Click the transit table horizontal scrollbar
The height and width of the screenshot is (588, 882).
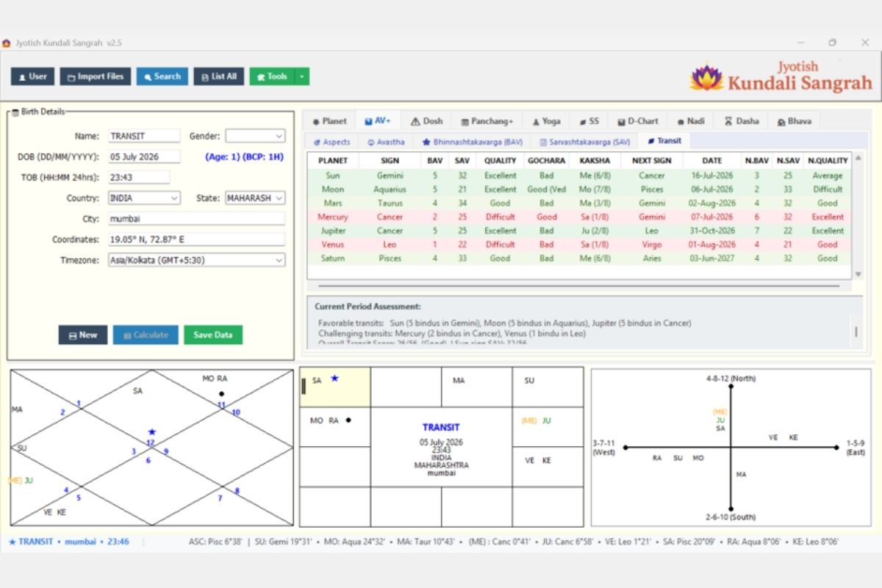pos(579,286)
